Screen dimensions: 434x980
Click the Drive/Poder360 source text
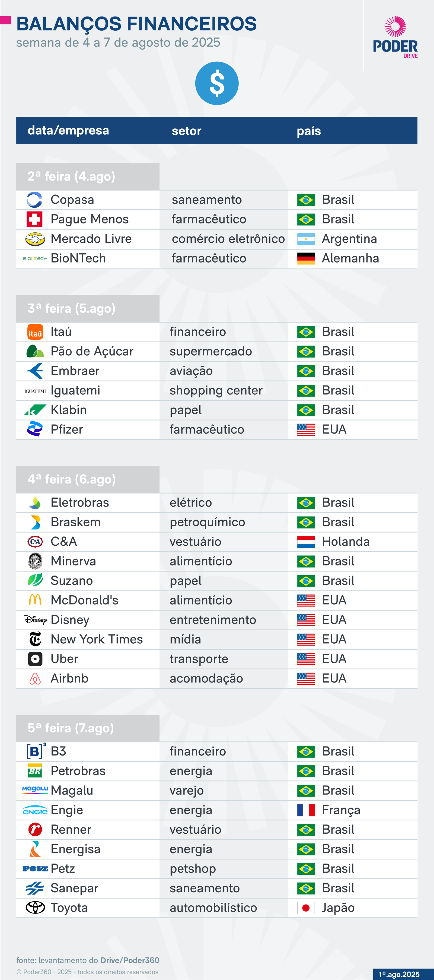[130, 961]
